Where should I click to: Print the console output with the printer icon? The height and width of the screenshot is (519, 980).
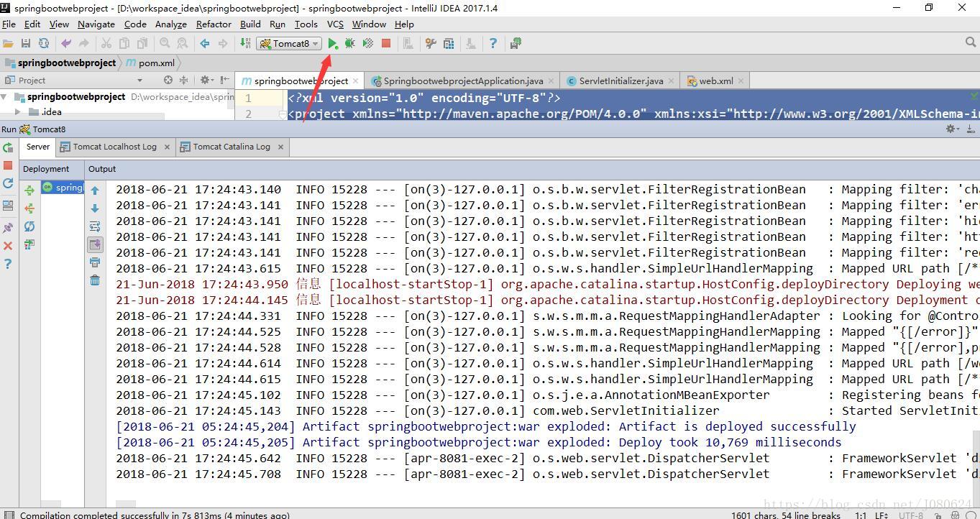click(x=95, y=262)
